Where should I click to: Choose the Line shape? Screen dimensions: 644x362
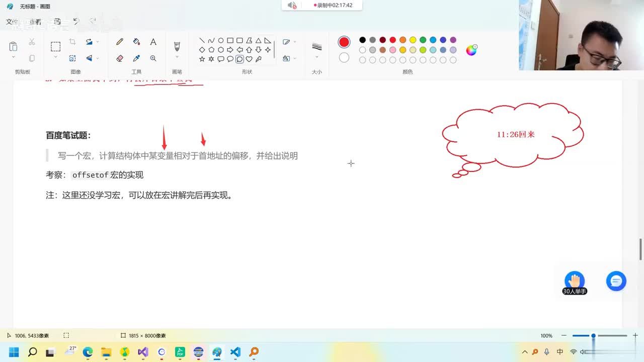202,41
